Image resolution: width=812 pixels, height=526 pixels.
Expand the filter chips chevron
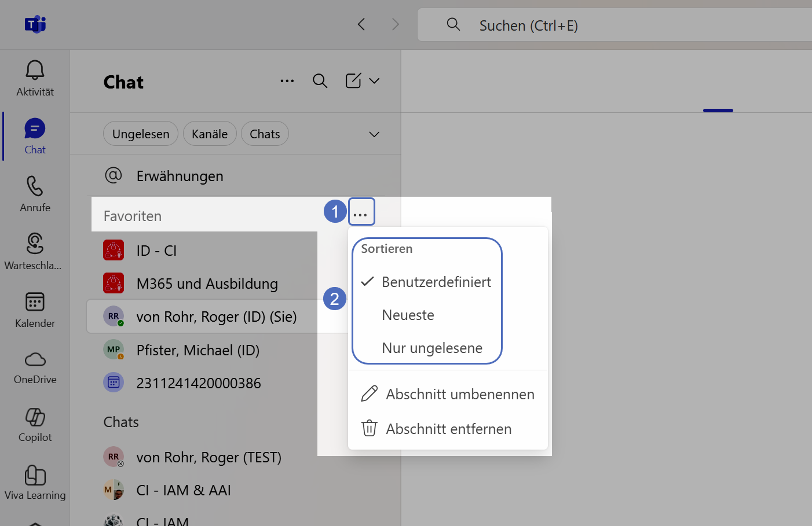[x=374, y=134]
